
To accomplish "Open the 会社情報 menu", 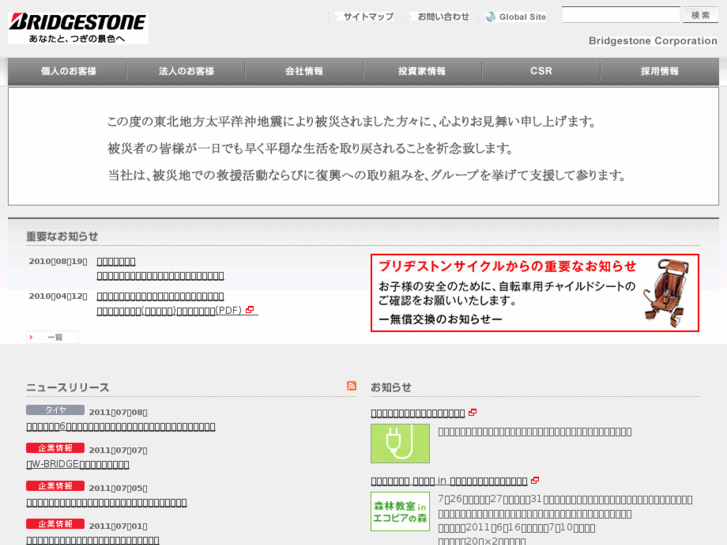I will coord(304,71).
